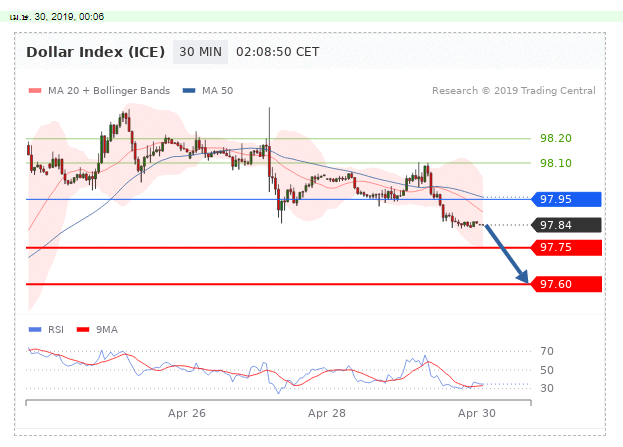
Task: Click the 30 MIN timeframe badge
Action: (x=200, y=52)
